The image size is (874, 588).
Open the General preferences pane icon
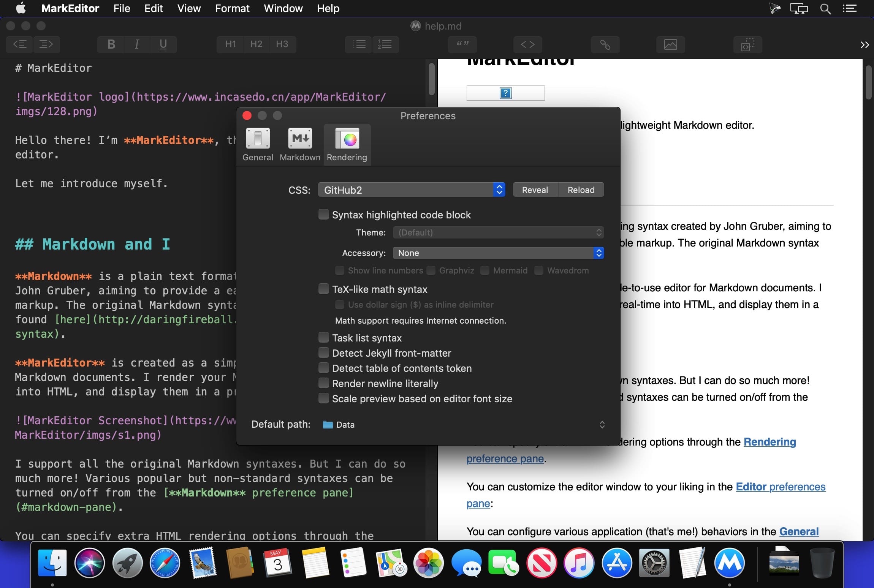point(258,145)
